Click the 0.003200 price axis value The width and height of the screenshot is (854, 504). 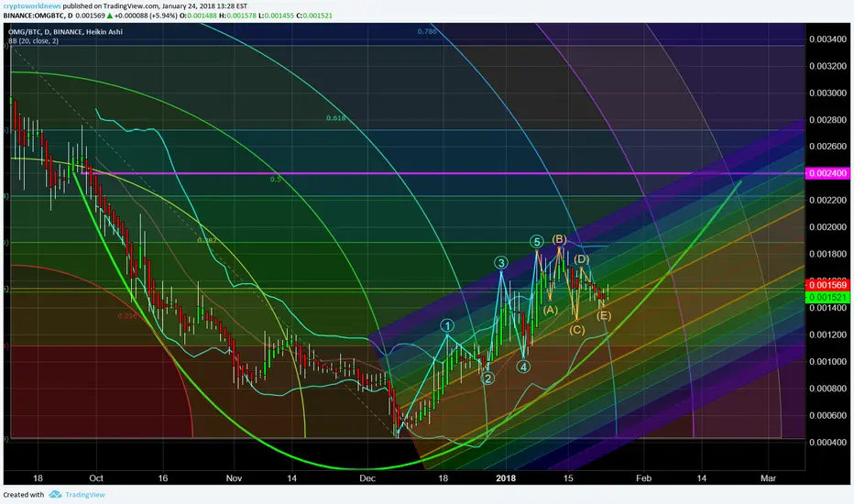point(827,66)
